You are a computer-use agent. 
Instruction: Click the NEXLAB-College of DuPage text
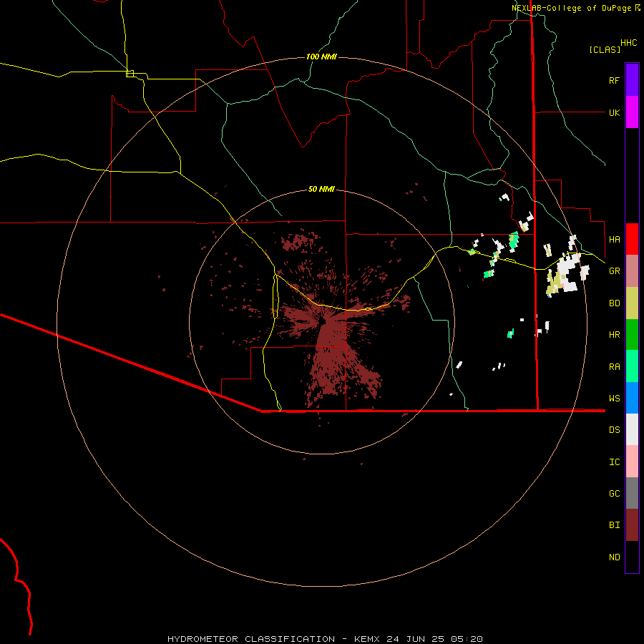[572, 8]
